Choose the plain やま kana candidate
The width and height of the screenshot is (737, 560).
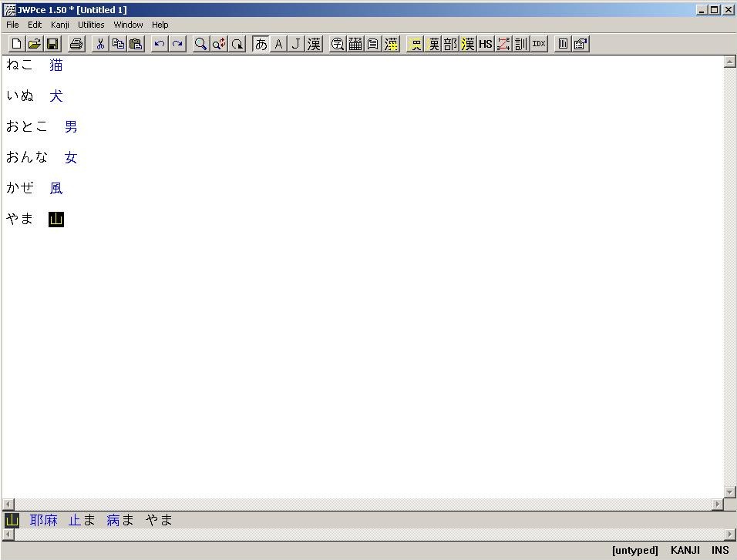(159, 520)
